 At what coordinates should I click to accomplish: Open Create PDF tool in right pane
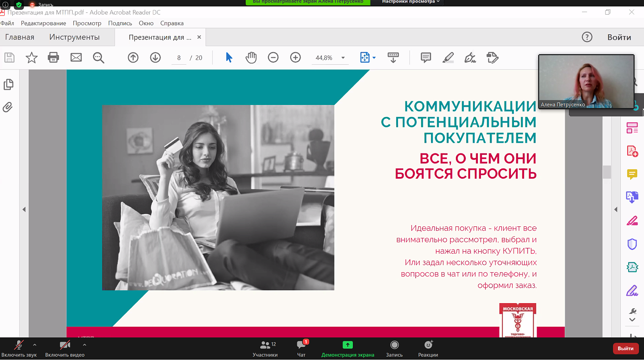pos(632,151)
